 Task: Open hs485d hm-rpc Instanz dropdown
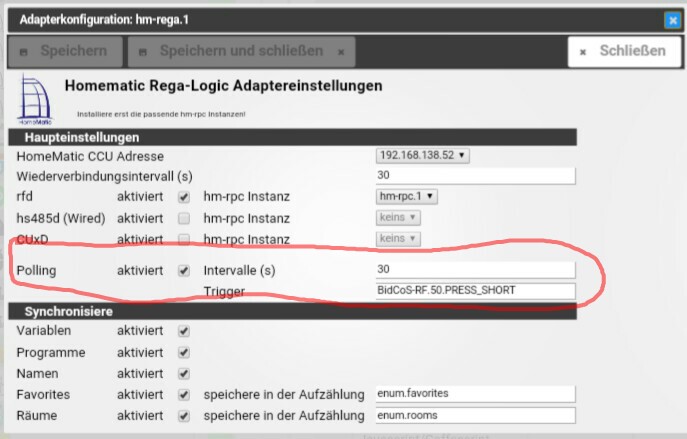[398, 217]
